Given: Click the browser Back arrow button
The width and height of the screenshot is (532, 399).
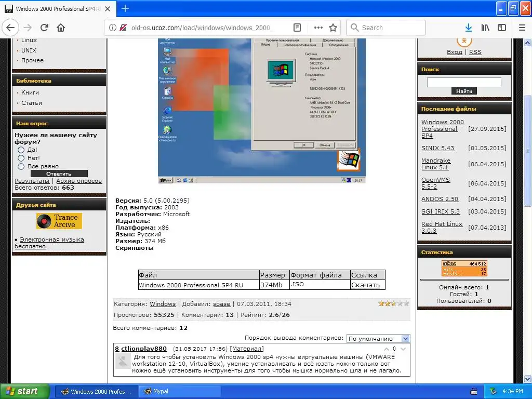Looking at the screenshot, I should [x=10, y=28].
